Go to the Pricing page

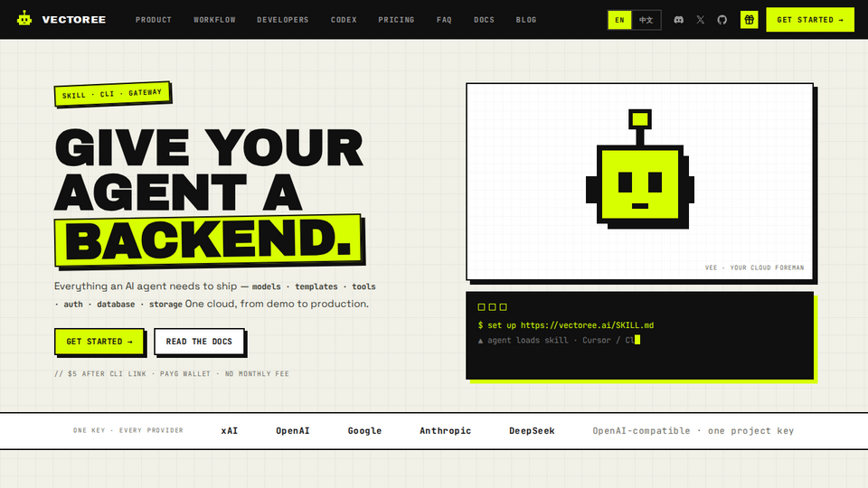[x=396, y=19]
